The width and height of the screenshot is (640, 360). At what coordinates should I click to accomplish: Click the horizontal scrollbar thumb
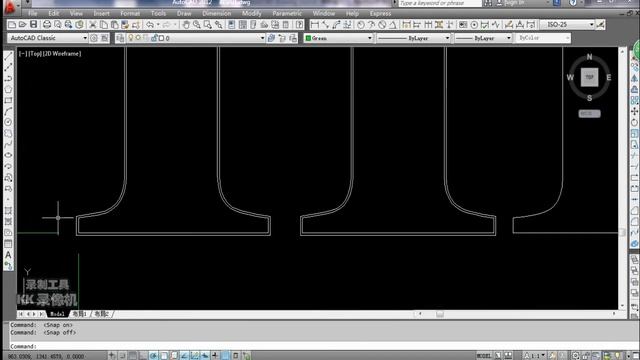tap(440, 314)
